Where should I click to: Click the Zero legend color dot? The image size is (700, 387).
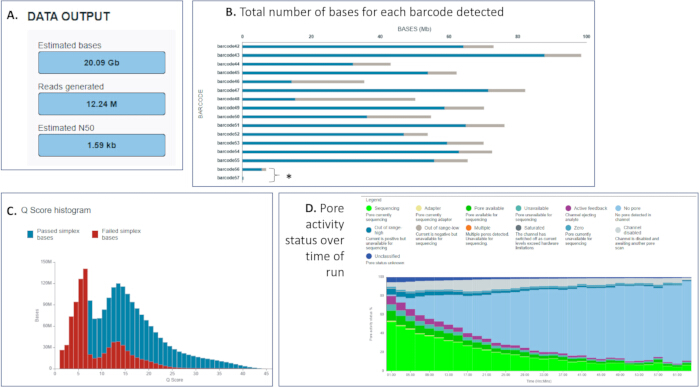pos(568,228)
